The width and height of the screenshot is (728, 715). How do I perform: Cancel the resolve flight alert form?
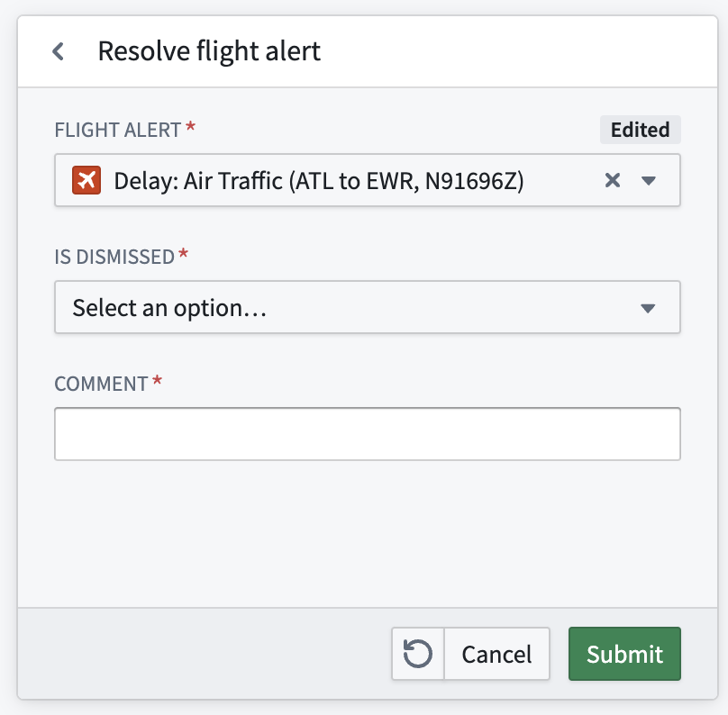tap(496, 654)
